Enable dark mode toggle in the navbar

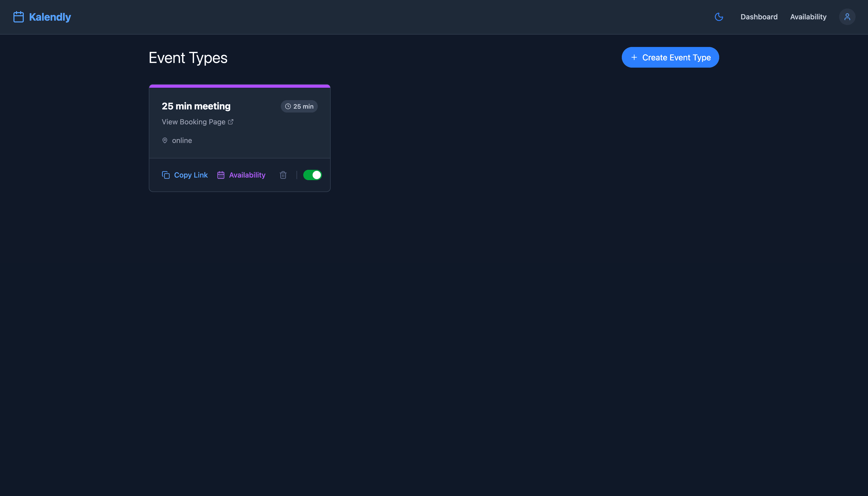coord(719,17)
